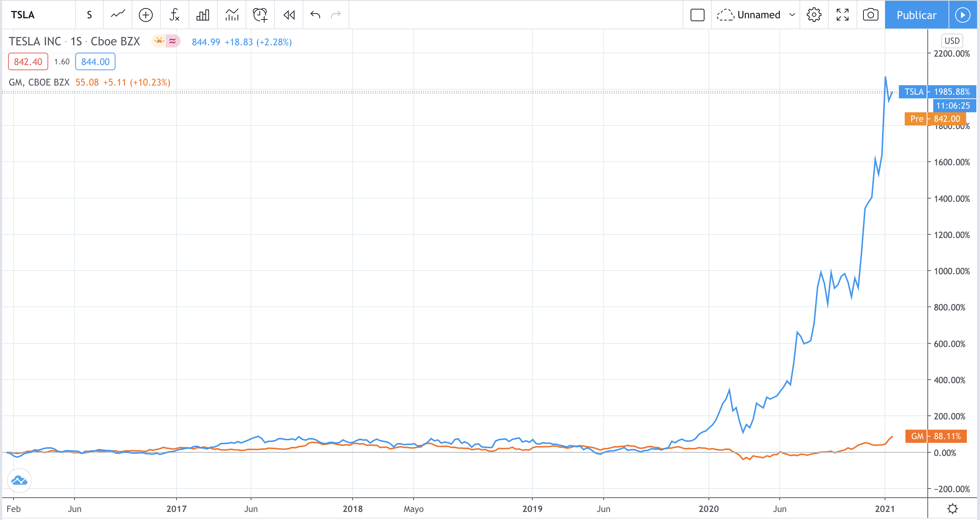Click the 842.40 sell price button
Image resolution: width=980 pixels, height=520 pixels.
[x=28, y=62]
